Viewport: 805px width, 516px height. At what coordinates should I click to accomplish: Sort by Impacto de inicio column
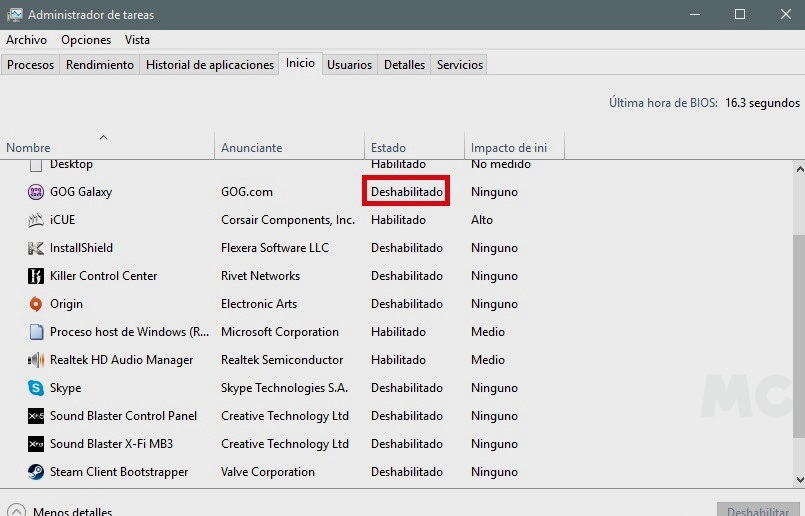[x=509, y=147]
